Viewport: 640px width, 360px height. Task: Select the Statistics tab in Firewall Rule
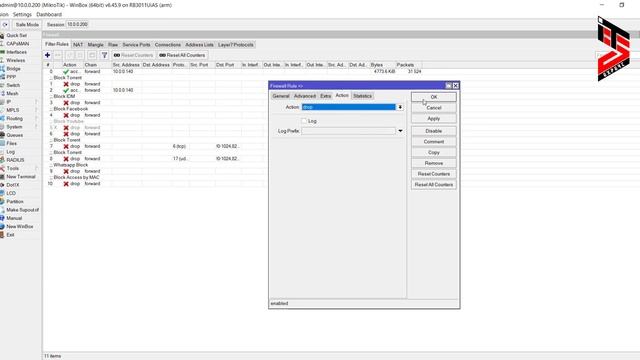(362, 96)
